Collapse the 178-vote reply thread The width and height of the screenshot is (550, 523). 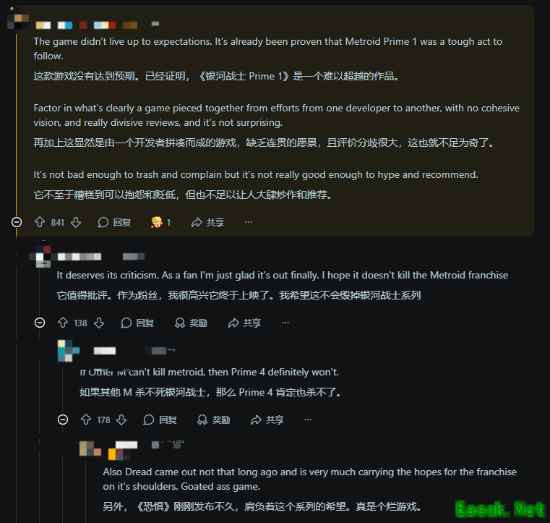[63, 420]
